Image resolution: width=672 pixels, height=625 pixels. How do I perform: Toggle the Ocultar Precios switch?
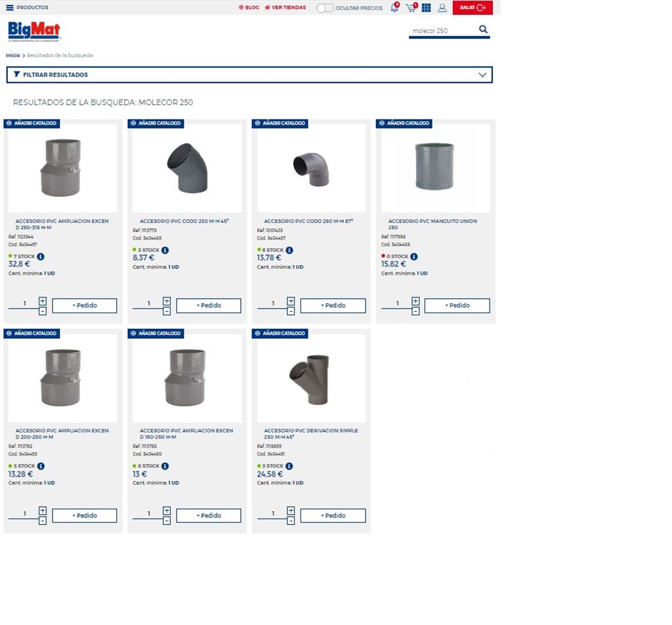pos(325,8)
